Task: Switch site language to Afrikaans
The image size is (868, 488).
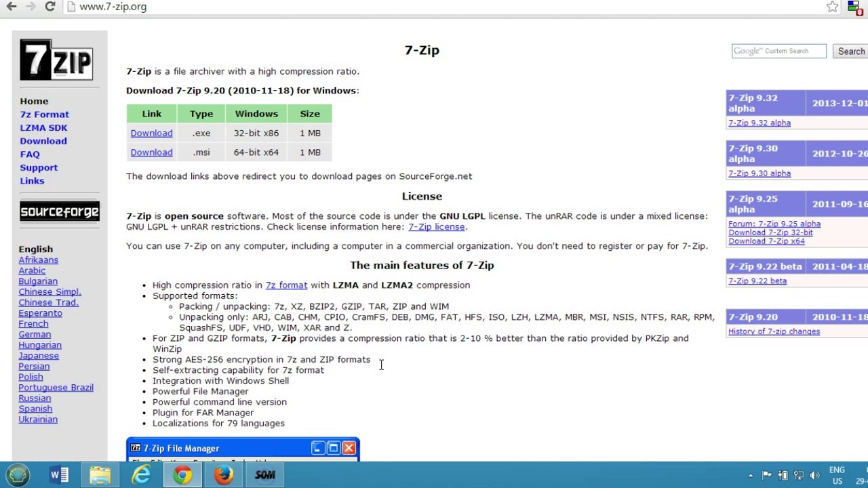Action: tap(39, 260)
